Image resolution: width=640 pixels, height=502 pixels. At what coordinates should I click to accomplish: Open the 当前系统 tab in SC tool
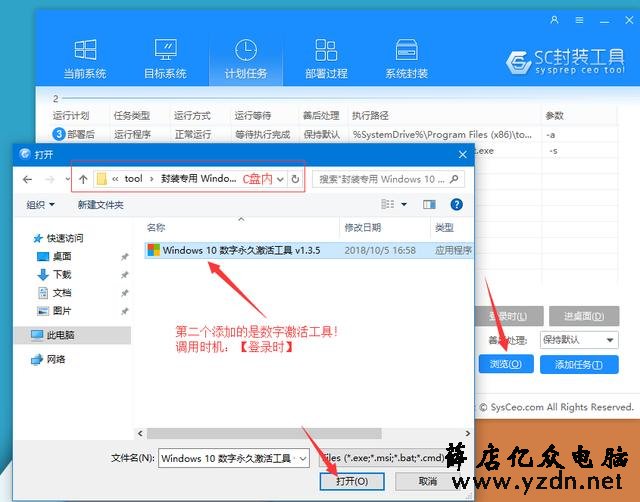tap(85, 60)
